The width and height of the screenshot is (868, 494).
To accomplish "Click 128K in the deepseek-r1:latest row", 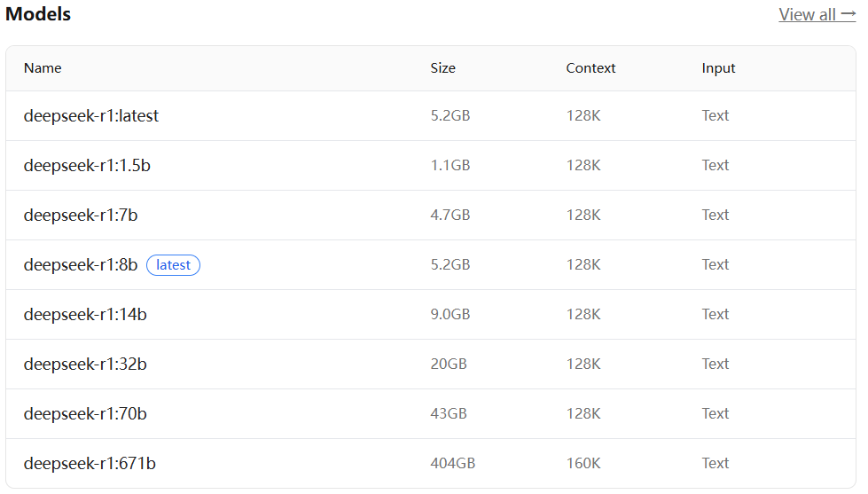I will click(583, 115).
